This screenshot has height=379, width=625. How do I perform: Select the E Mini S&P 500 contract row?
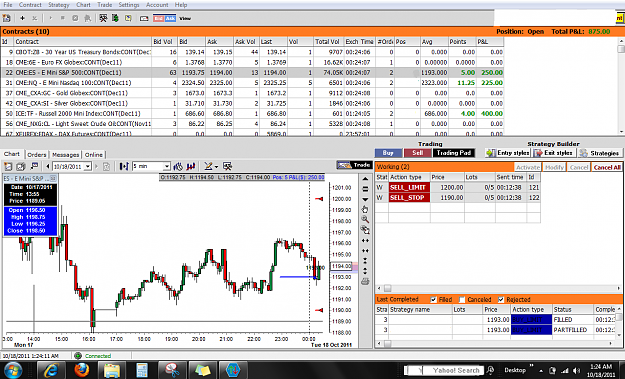click(252, 73)
